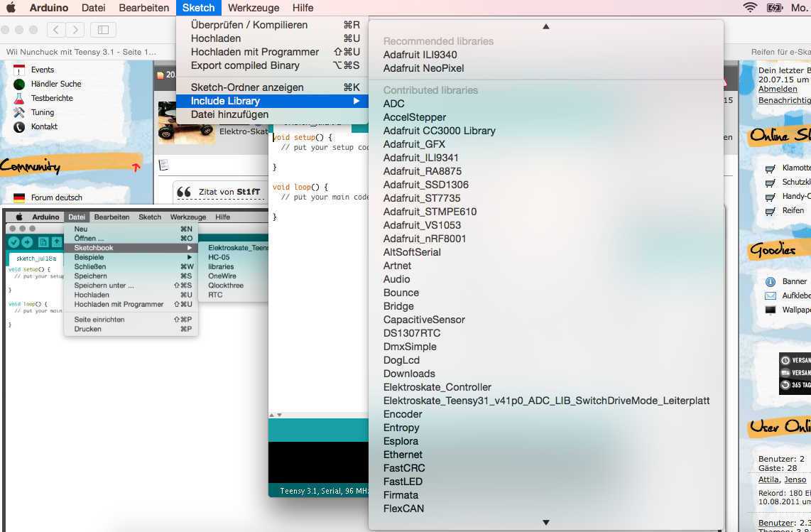Image resolution: width=811 pixels, height=532 pixels.
Task: Close the open Sketch menu
Action: tap(199, 8)
